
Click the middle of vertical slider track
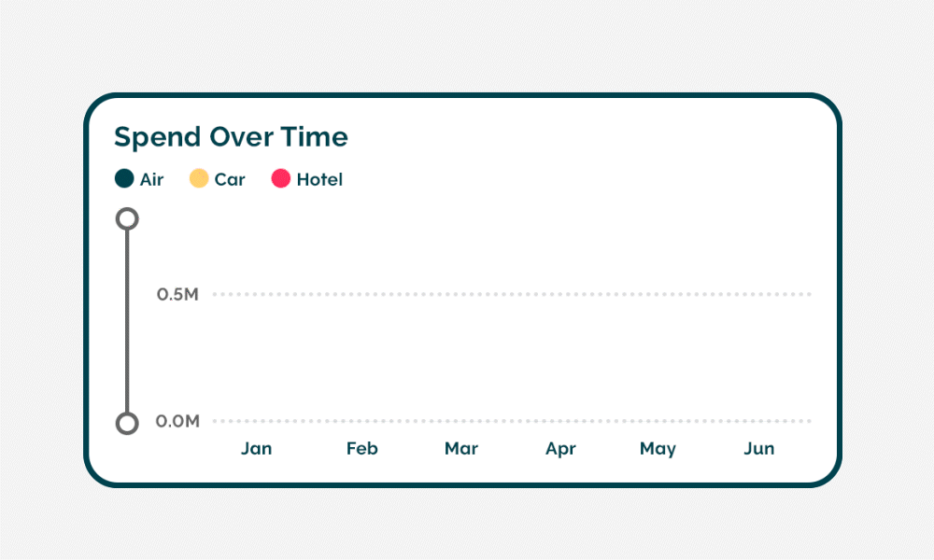[x=127, y=321]
